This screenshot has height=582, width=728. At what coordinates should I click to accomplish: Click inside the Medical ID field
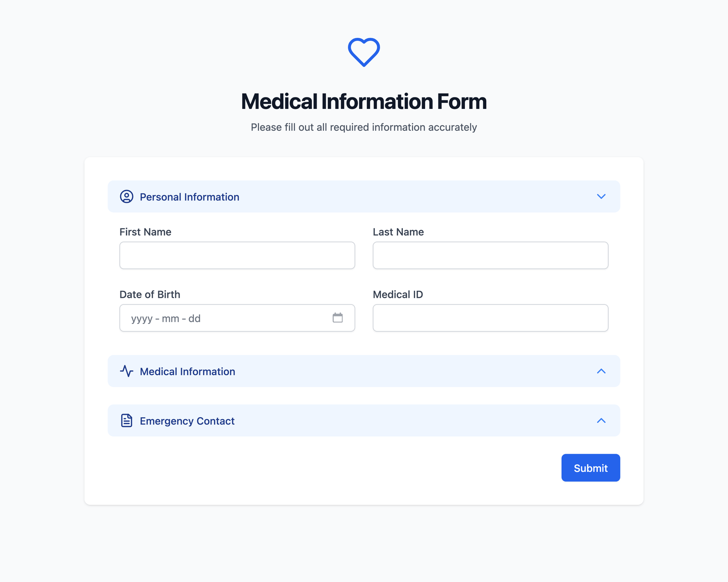pos(490,318)
